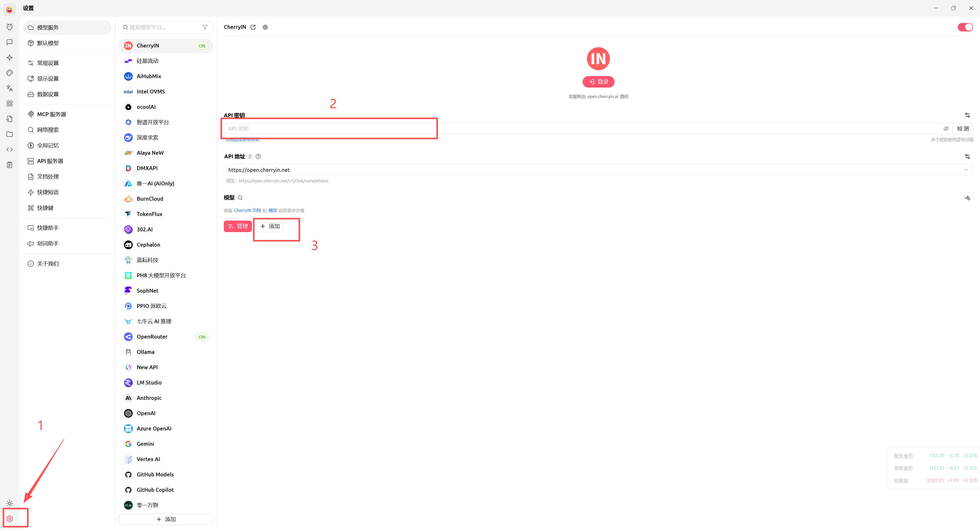This screenshot has width=980, height=530.
Task: Click the filter icon in provider search
Action: [x=205, y=27]
